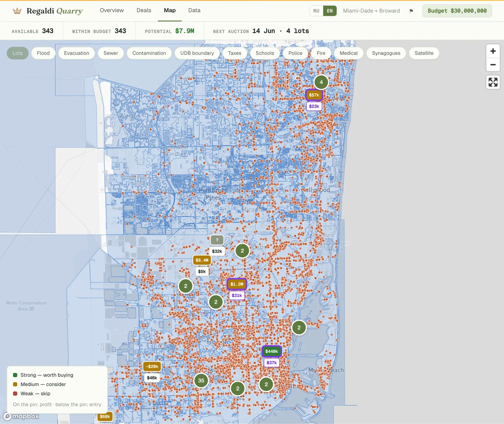Image resolution: width=504 pixels, height=424 pixels.
Task: Select the $32k entry pin
Action: pos(217,251)
